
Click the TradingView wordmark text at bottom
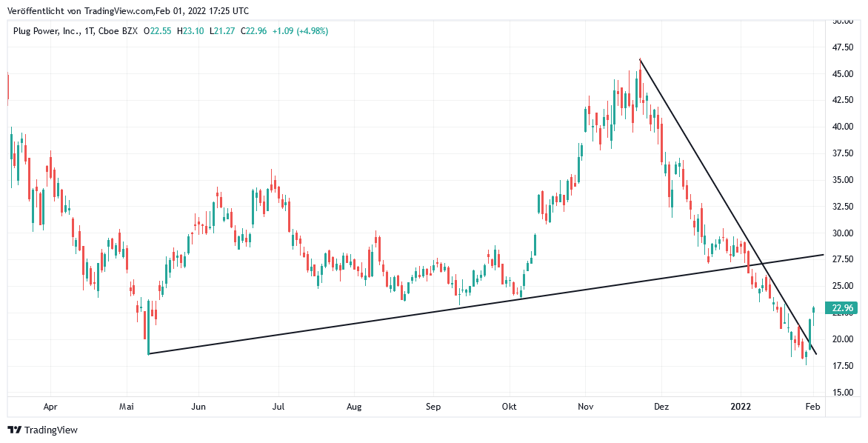(x=51, y=430)
